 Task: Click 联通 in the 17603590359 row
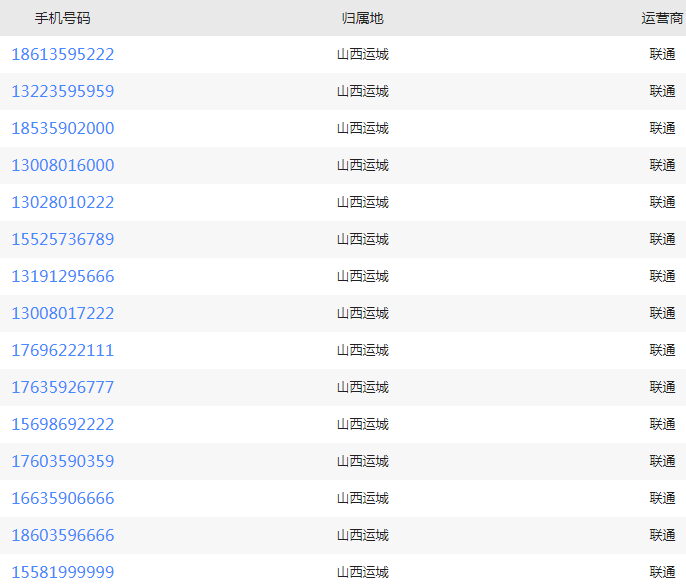click(662, 461)
